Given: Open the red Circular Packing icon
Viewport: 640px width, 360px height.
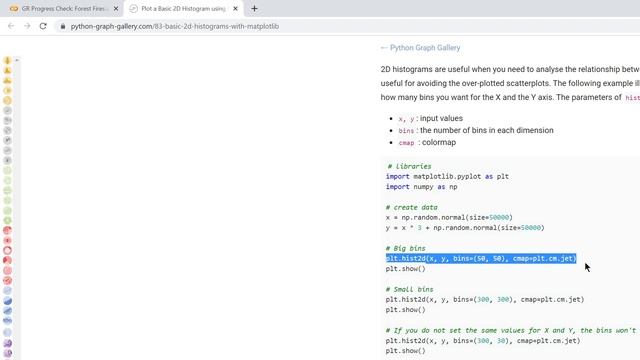Looking at the screenshot, I should click(x=7, y=280).
